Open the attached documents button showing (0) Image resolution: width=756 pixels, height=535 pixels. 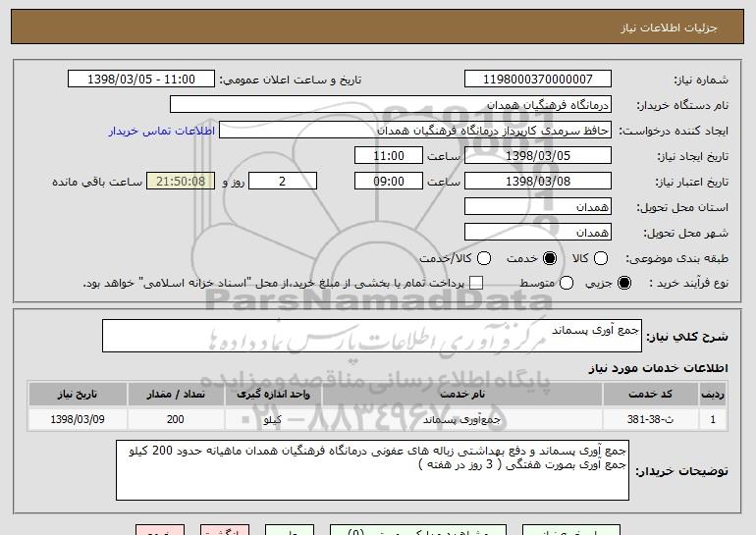(418, 530)
